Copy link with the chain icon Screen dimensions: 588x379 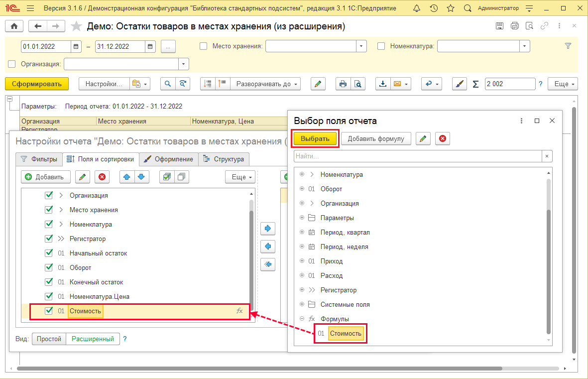(544, 26)
